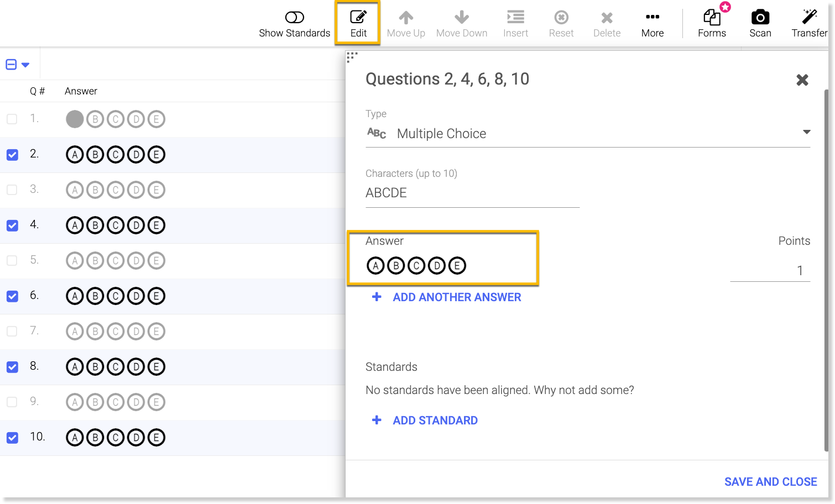Uncheck the checkbox for question 2
The width and height of the screenshot is (835, 504).
[x=12, y=155]
